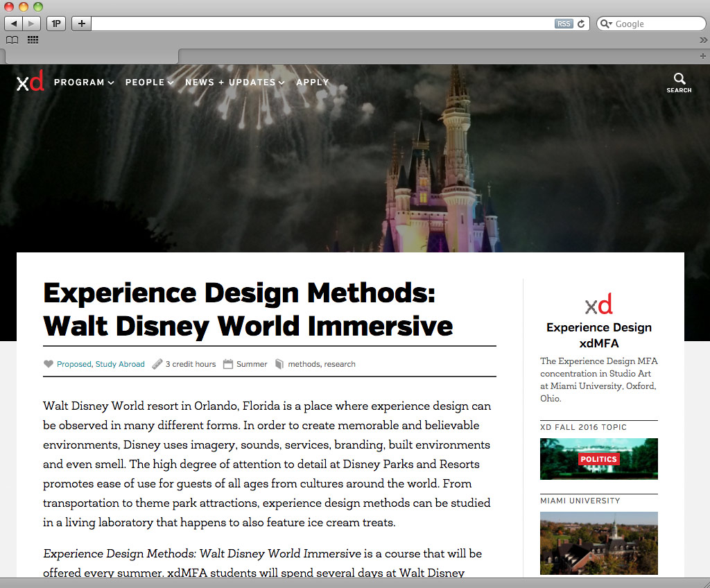
Task: Open the Politics topic thumbnail
Action: pyautogui.click(x=599, y=459)
